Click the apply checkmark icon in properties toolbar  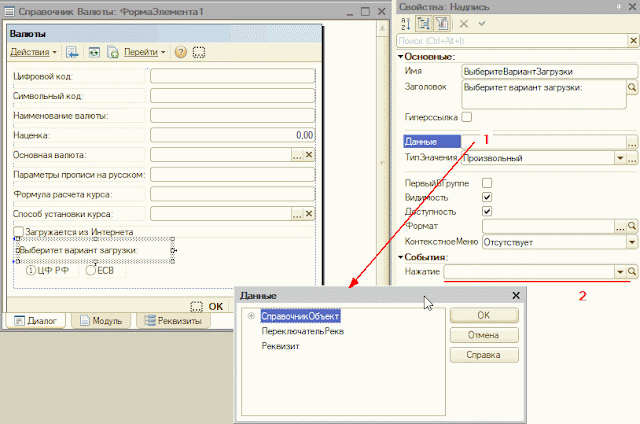pyautogui.click(x=482, y=24)
